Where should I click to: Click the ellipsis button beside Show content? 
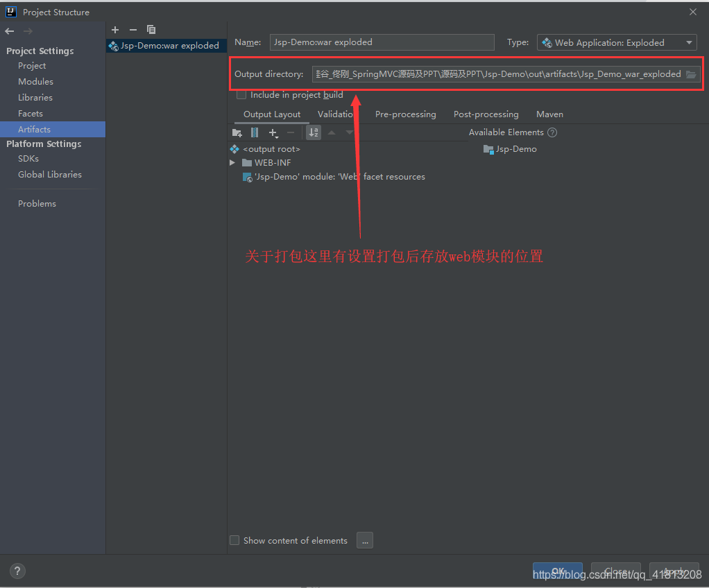pyautogui.click(x=365, y=540)
